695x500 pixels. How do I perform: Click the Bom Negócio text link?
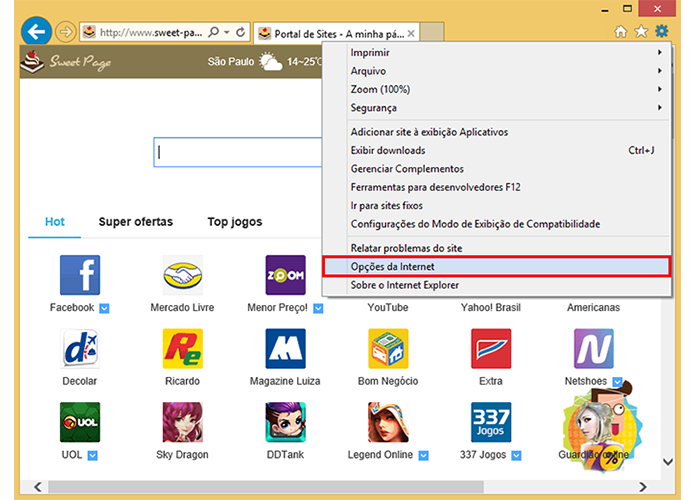coord(388,381)
